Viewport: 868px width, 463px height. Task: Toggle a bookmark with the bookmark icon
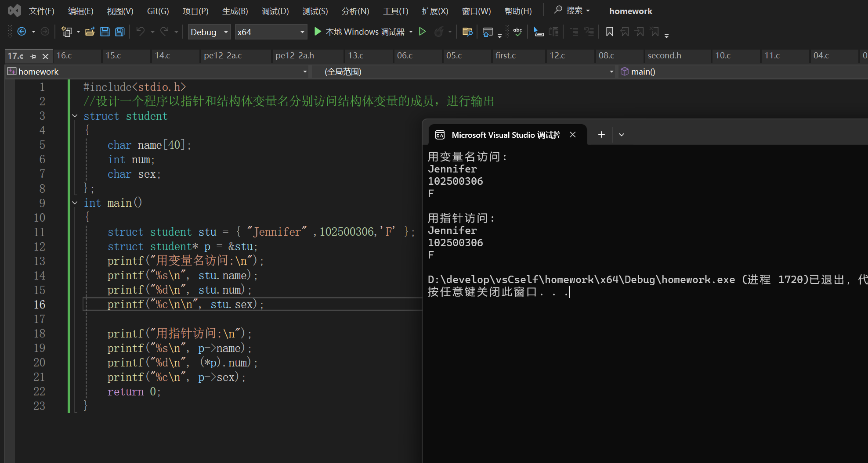610,32
